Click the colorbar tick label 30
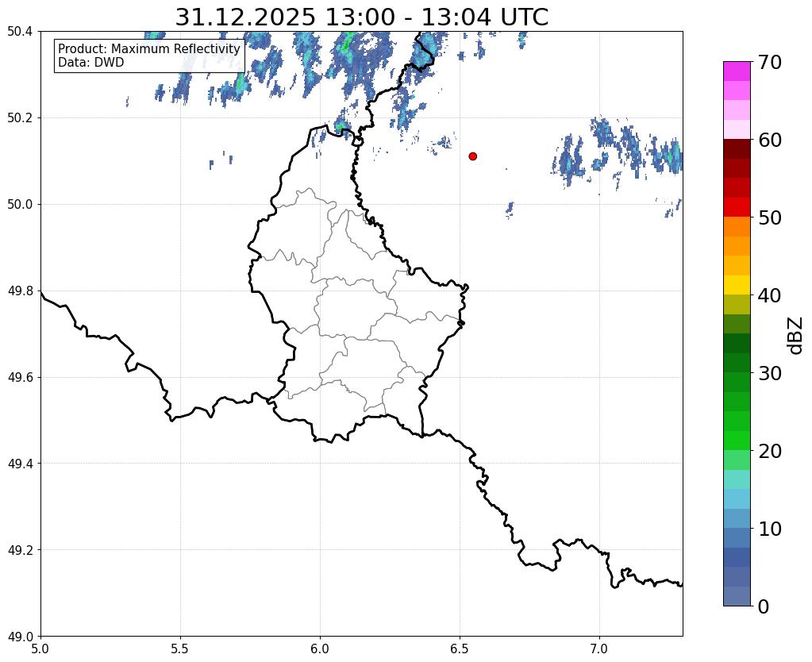The width and height of the screenshot is (812, 662). [770, 373]
